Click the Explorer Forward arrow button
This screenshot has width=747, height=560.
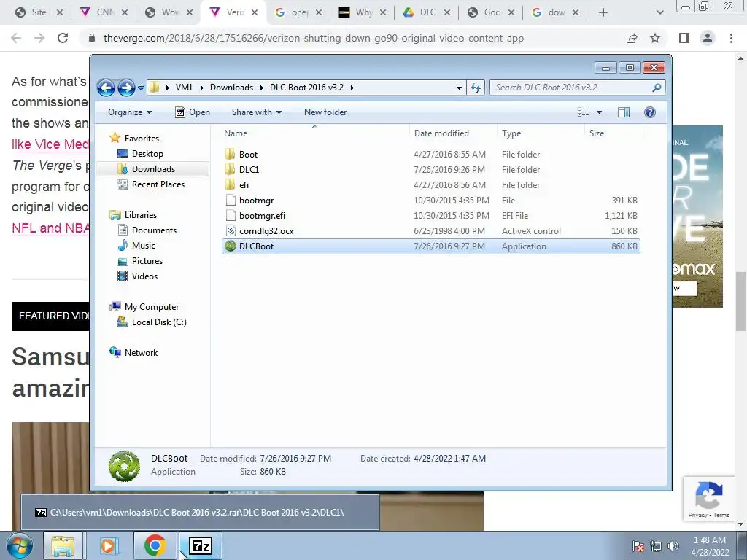(126, 87)
